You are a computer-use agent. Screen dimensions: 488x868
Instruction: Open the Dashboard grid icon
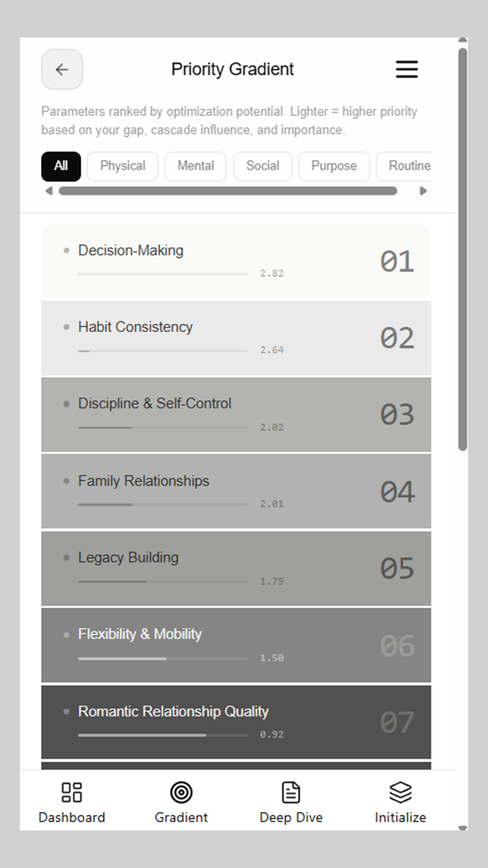point(71,793)
